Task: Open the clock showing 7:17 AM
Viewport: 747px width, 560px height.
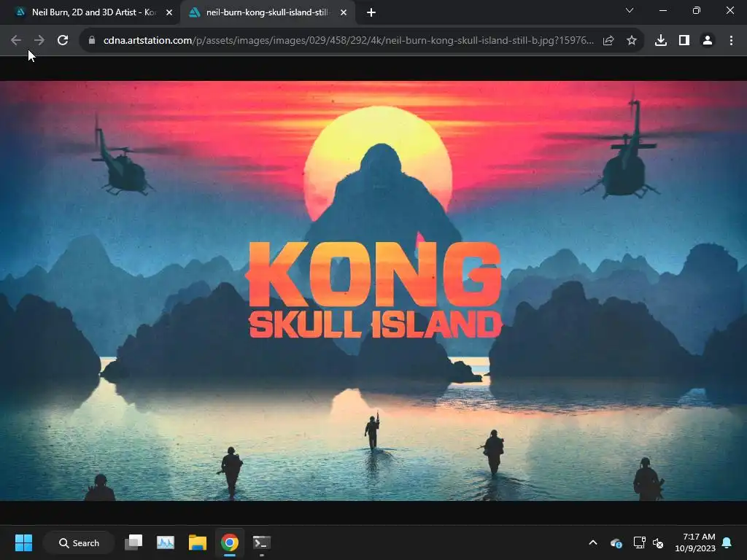Action: (695, 542)
